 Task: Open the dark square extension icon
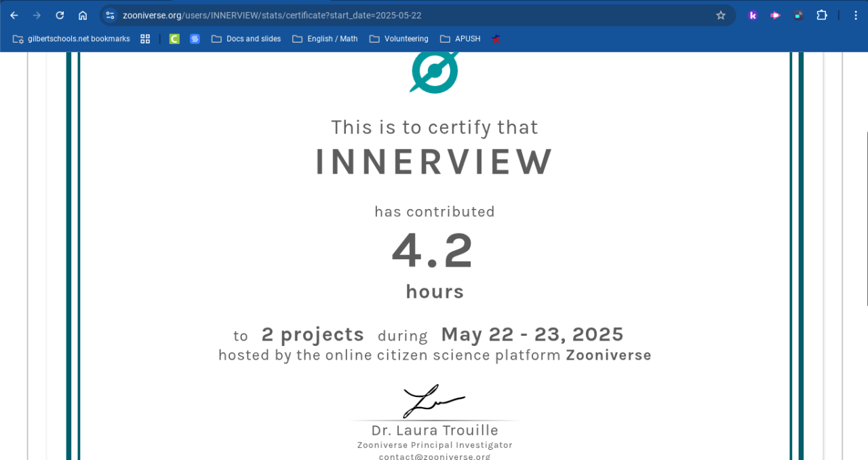tap(798, 15)
